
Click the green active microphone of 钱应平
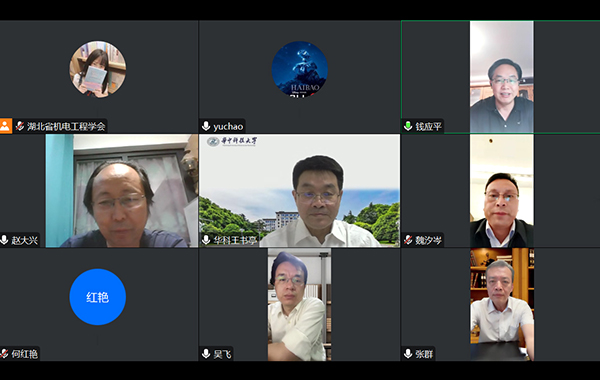[x=408, y=126]
